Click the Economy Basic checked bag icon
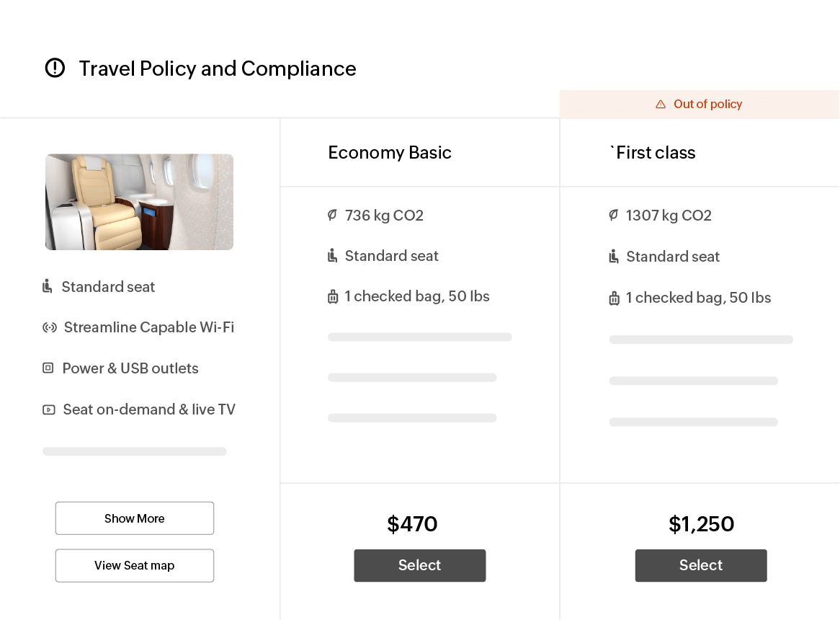Viewport: 840px width, 620px height. [x=333, y=296]
